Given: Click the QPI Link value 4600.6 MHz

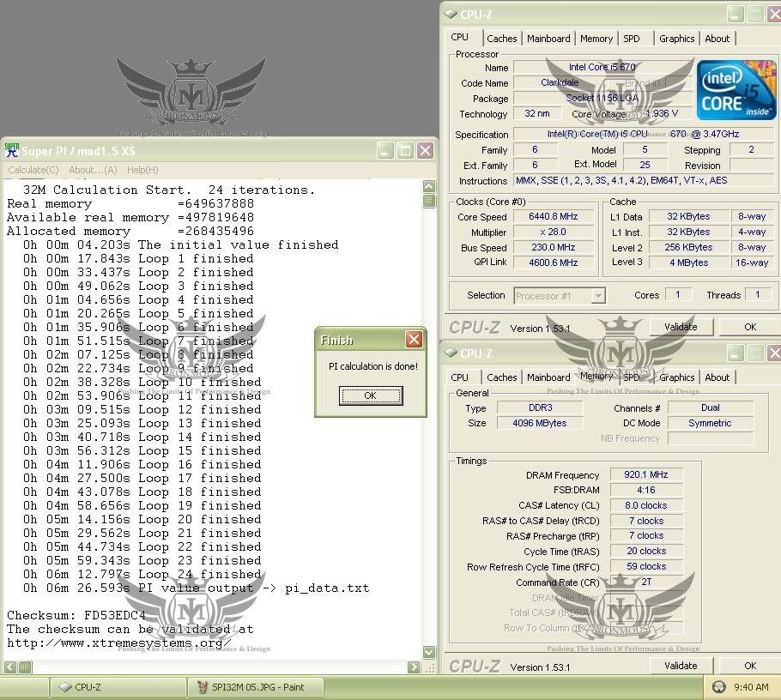Looking at the screenshot, I should click(x=553, y=262).
